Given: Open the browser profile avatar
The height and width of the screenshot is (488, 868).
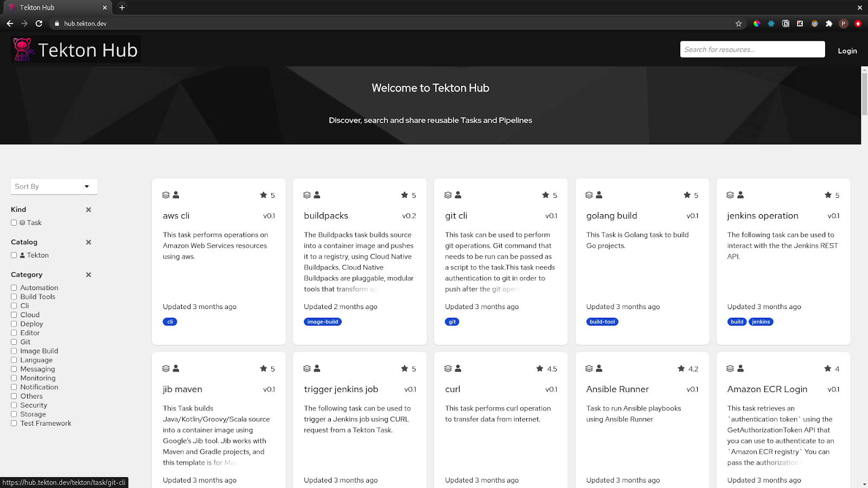Looking at the screenshot, I should pos(844,23).
